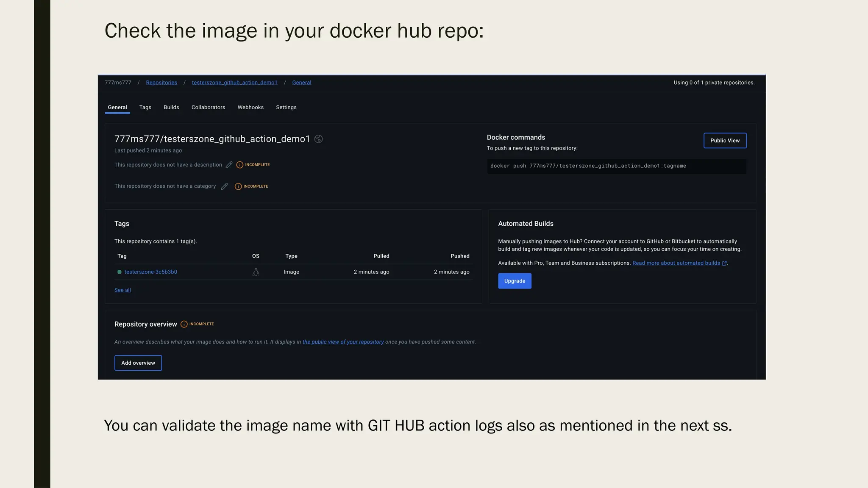The image size is (868, 488).
Task: Switch to the Tags tab
Action: [145, 107]
